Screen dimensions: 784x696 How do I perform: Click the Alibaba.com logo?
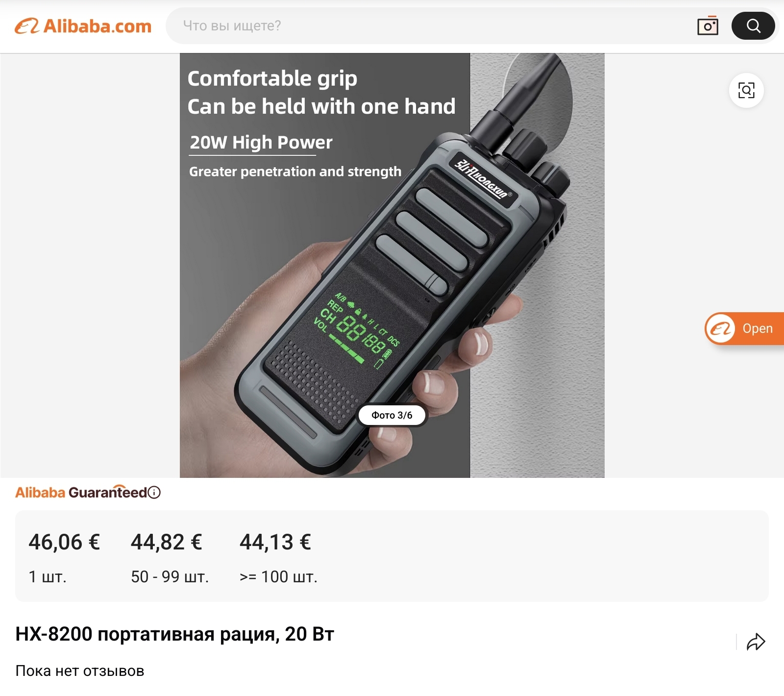click(x=83, y=26)
